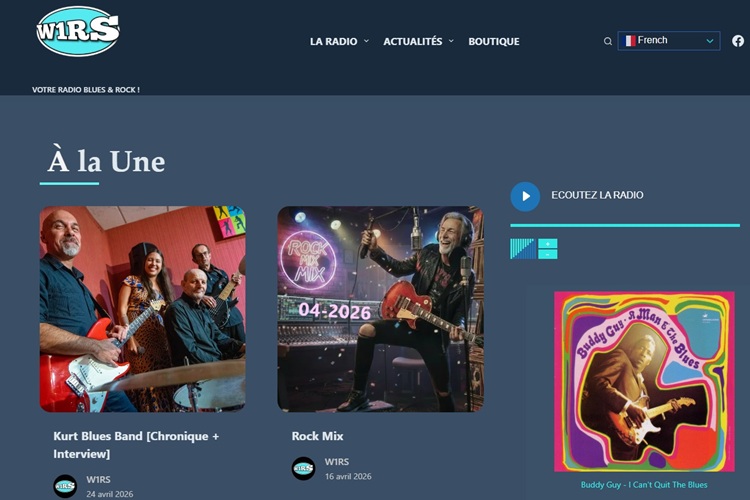
Task: Click the À la Une heading
Action: click(x=106, y=161)
